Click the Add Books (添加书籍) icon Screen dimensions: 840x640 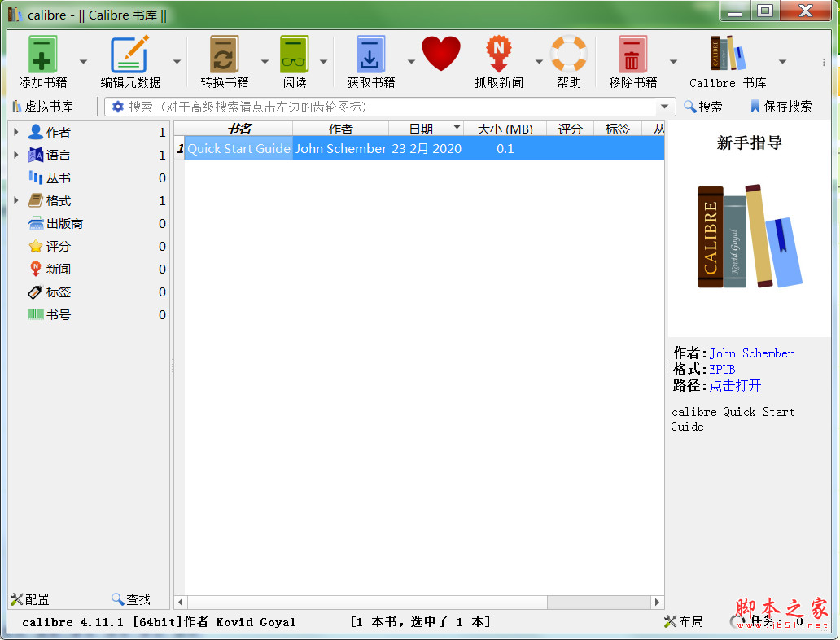point(42,54)
